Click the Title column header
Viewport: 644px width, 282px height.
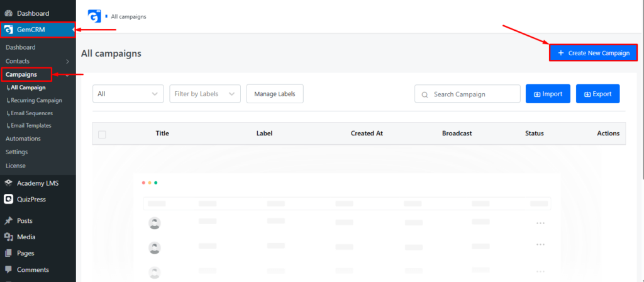pyautogui.click(x=162, y=133)
